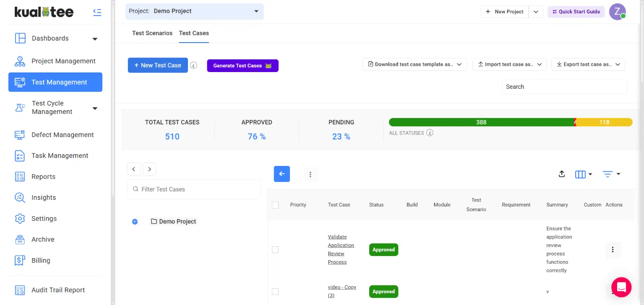The image size is (644, 305).
Task: Click the blue plus icon beside Demo Project
Action: pos(135,222)
